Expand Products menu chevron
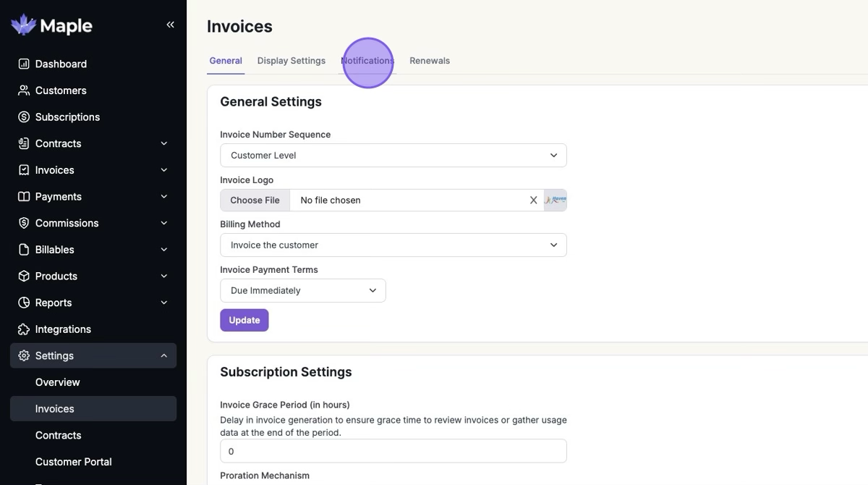Viewport: 868px width, 485px height. pyautogui.click(x=163, y=276)
